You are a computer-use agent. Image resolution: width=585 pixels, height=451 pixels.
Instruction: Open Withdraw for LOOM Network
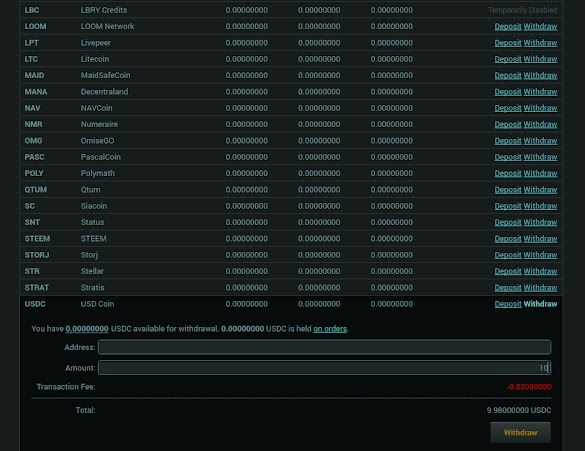[x=540, y=26]
